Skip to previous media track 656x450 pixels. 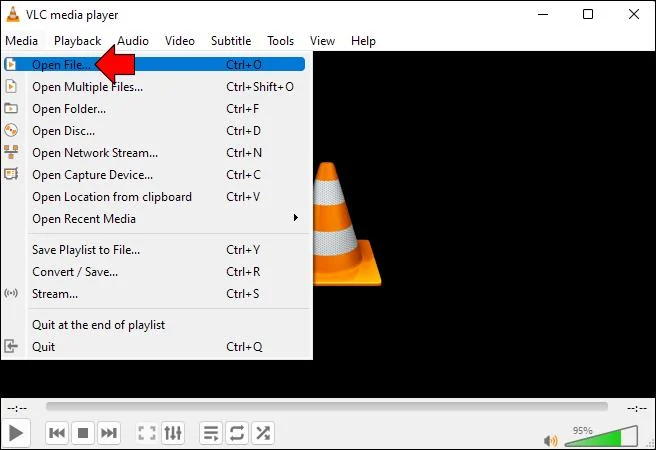pos(57,433)
